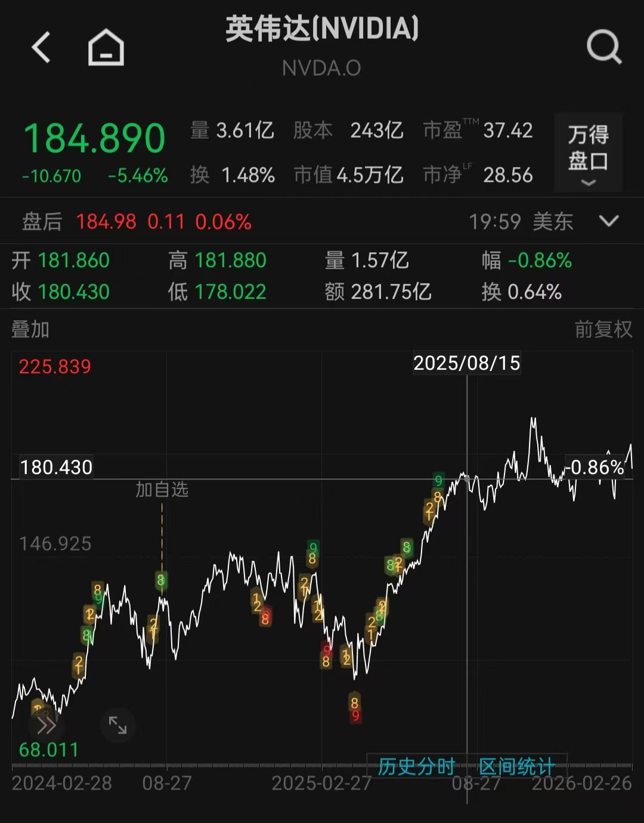Screen dimensions: 644x823
Task: Click the back arrow at top left
Action: pyautogui.click(x=39, y=45)
